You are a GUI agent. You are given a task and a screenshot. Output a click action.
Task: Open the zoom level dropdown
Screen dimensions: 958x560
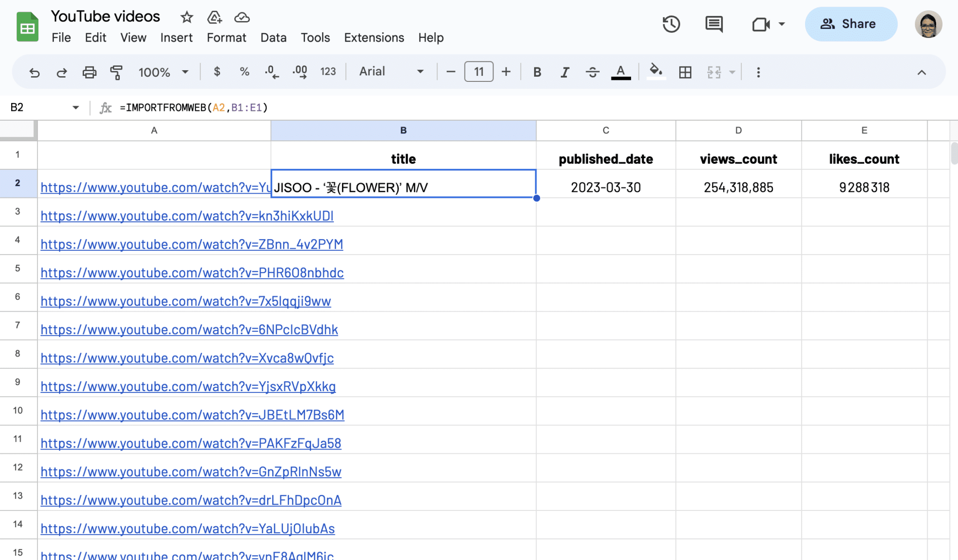tap(163, 72)
